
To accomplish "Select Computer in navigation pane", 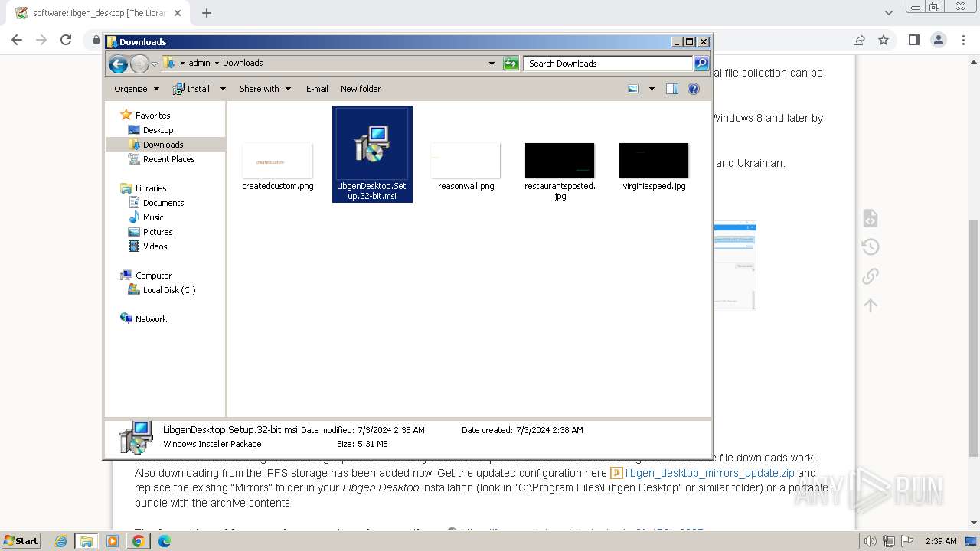I will (x=153, y=275).
